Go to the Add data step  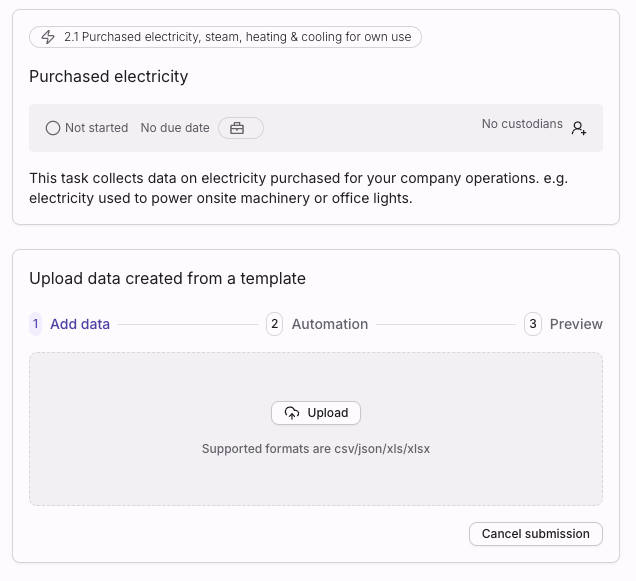pos(80,324)
